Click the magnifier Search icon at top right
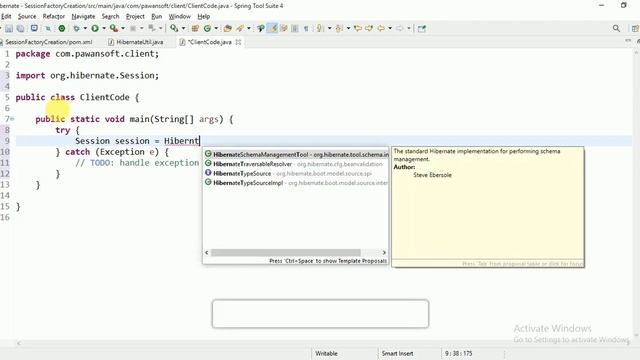640x360 pixels. tap(616, 28)
